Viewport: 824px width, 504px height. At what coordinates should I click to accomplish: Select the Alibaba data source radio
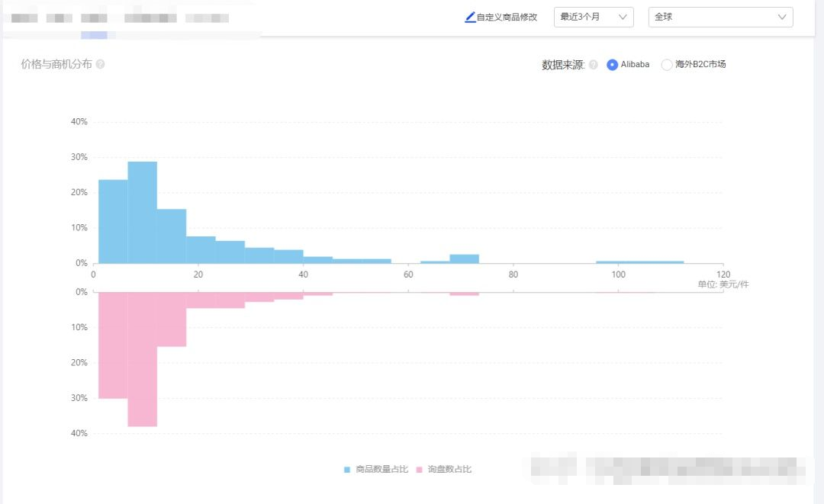(x=612, y=65)
